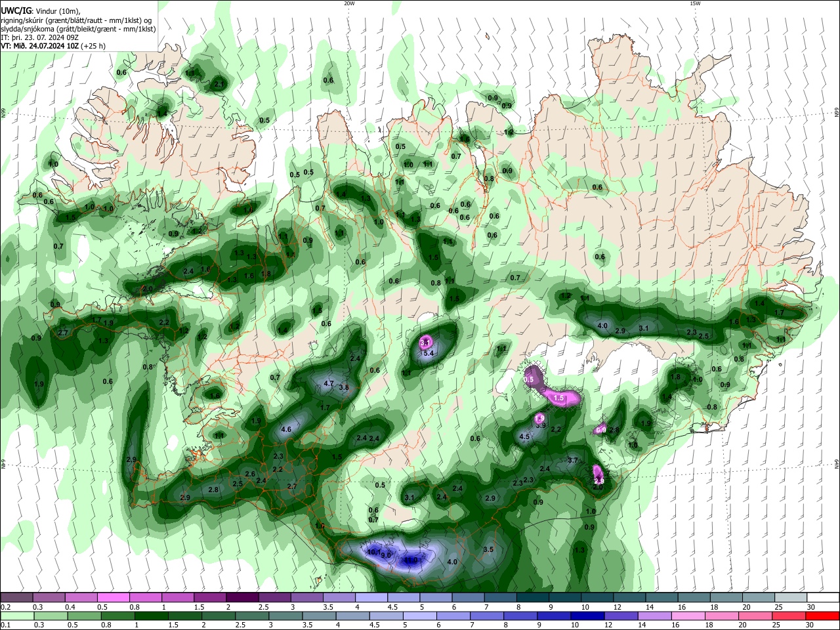Click the '0.1' label at the start of the lower legend
Viewport: 840px width, 630px height.
tap(5, 625)
